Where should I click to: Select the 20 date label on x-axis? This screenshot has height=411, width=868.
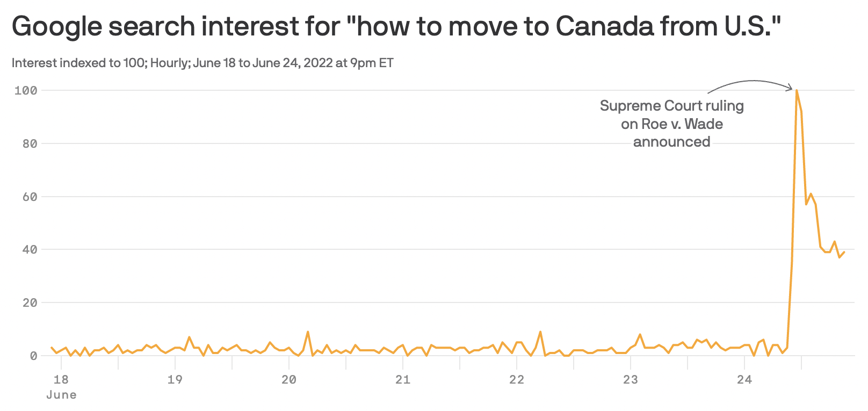289,379
